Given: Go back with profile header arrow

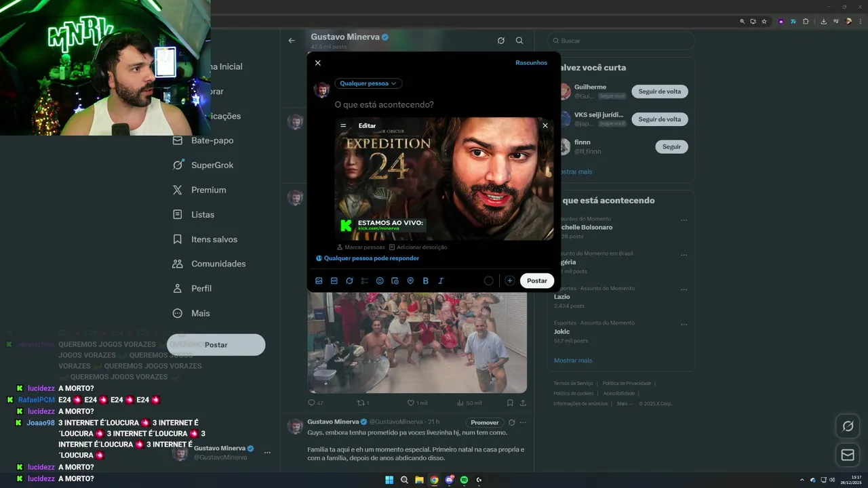Looking at the screenshot, I should click(292, 41).
